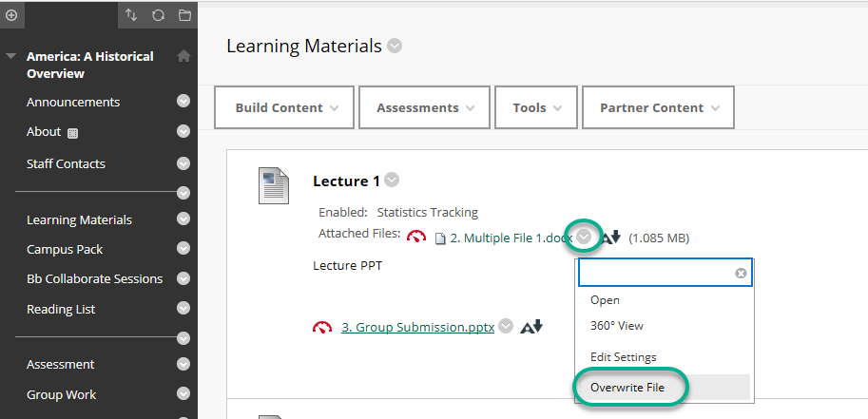Click the add menu item plus icon
Image resolution: width=868 pixels, height=419 pixels.
(11, 15)
